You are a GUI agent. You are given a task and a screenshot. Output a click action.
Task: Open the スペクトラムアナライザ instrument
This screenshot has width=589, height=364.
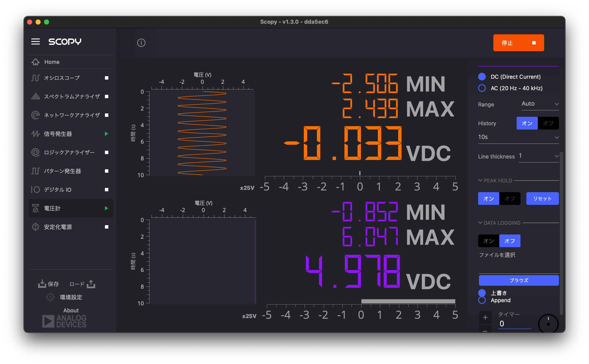pos(71,96)
